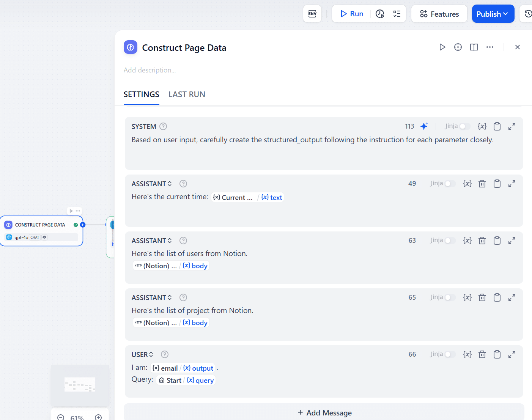
Task: Enable Jinja for the current time message
Action: (450, 184)
